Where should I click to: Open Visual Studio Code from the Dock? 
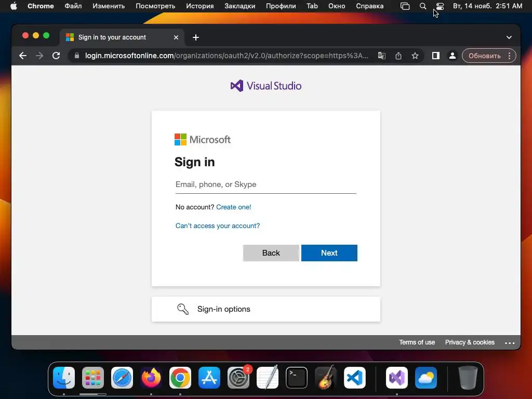(354, 378)
